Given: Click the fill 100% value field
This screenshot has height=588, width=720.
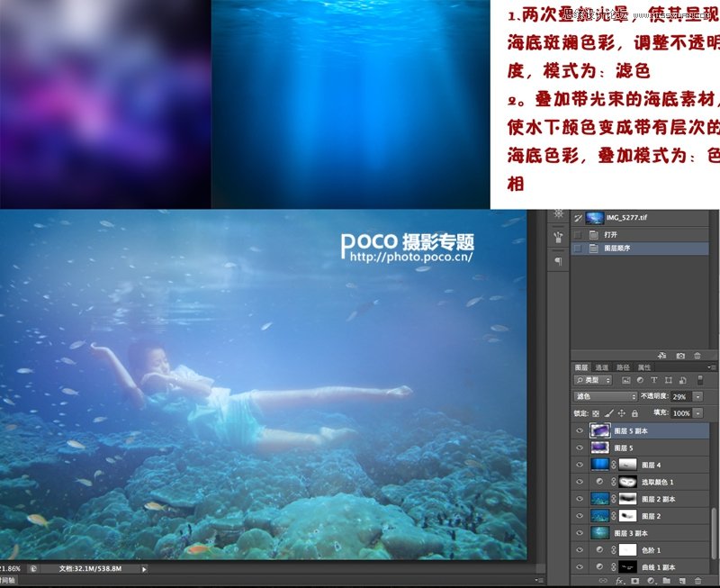Looking at the screenshot, I should 680,413.
